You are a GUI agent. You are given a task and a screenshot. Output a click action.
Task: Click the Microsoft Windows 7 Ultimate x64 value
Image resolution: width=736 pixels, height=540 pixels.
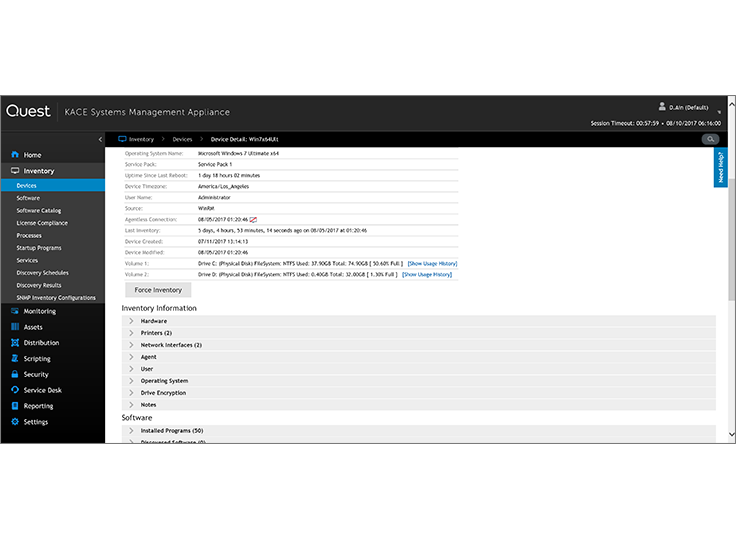pyautogui.click(x=238, y=154)
